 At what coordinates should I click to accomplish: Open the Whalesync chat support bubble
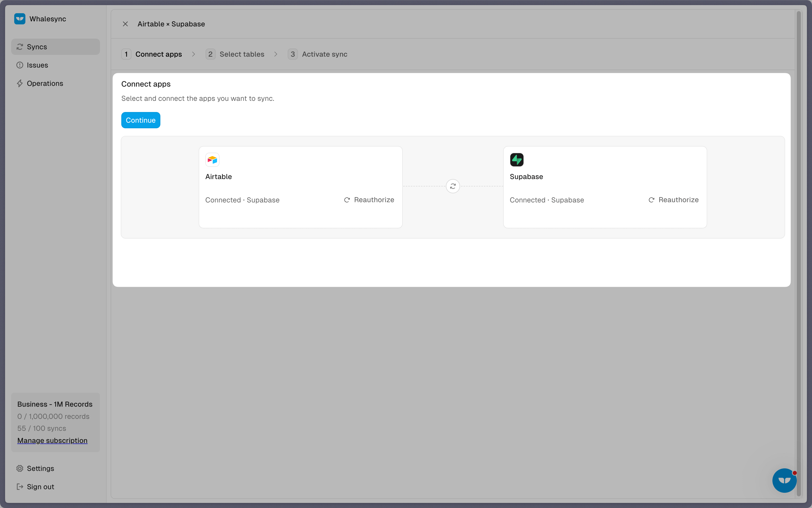(784, 481)
